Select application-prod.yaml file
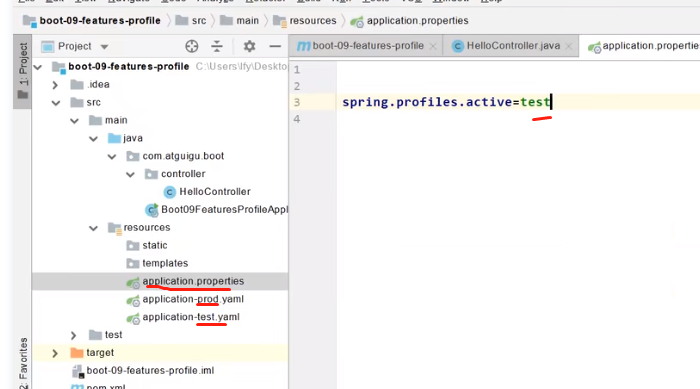The width and height of the screenshot is (700, 389). tap(193, 299)
